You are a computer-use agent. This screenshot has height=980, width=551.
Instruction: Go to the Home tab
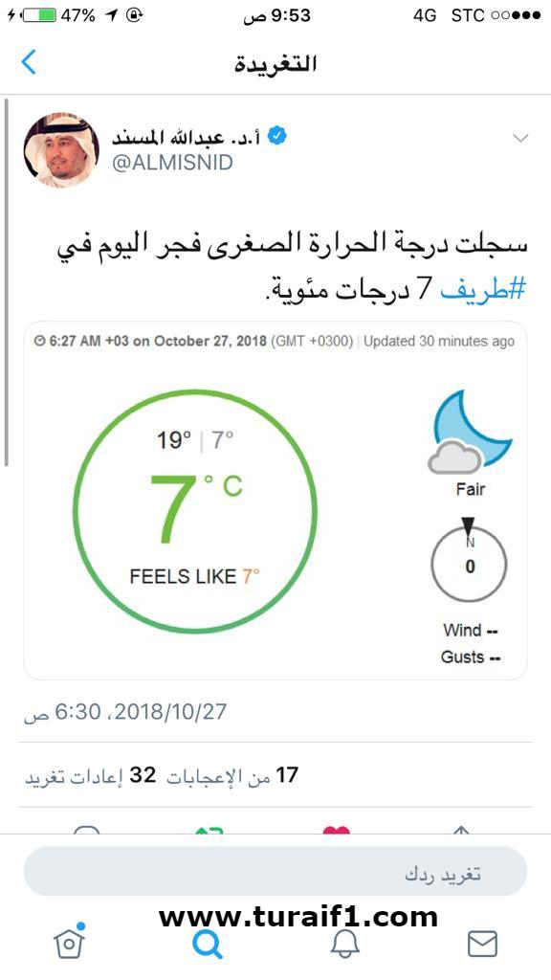(x=69, y=942)
